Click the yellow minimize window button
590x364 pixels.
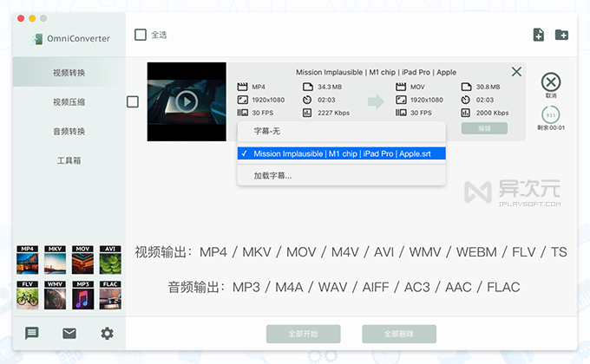(32, 18)
